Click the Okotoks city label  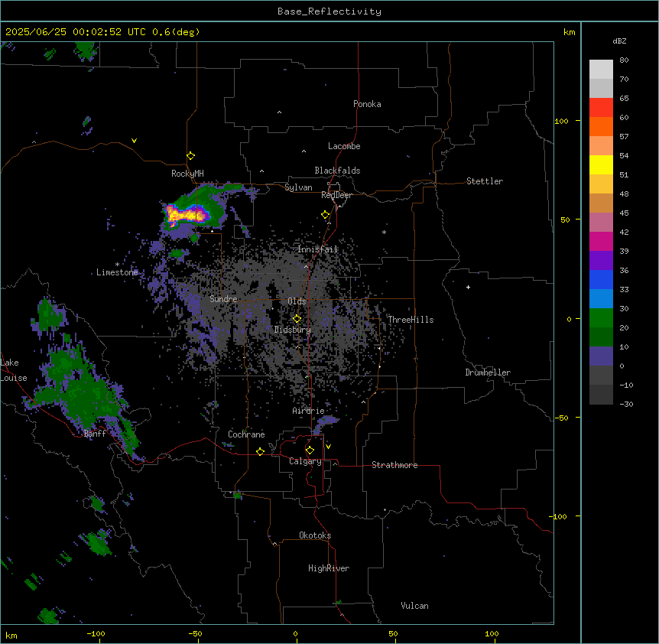click(315, 535)
